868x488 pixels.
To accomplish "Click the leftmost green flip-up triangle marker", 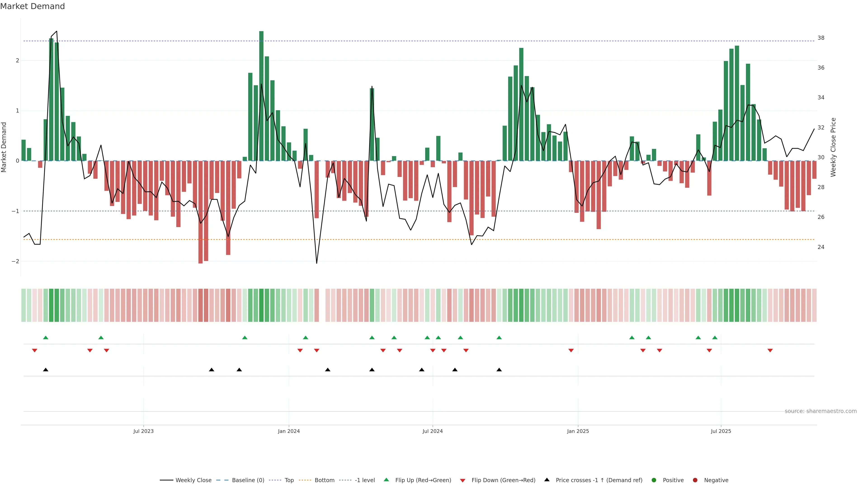I will tap(46, 338).
